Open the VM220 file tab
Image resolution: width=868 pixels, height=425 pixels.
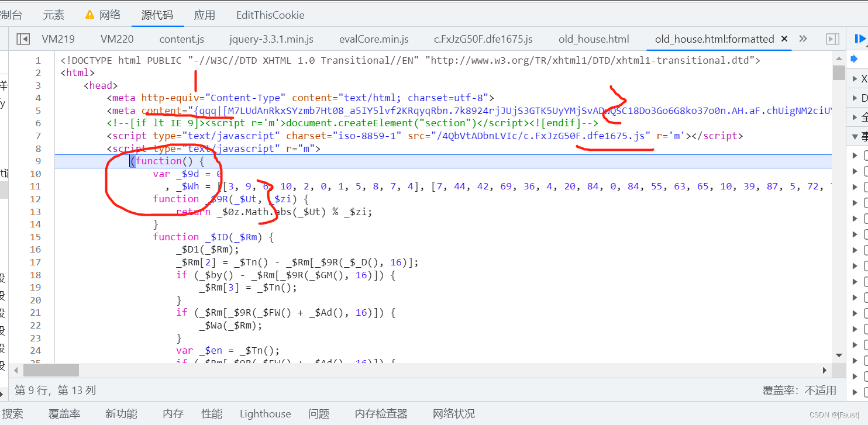coord(117,39)
